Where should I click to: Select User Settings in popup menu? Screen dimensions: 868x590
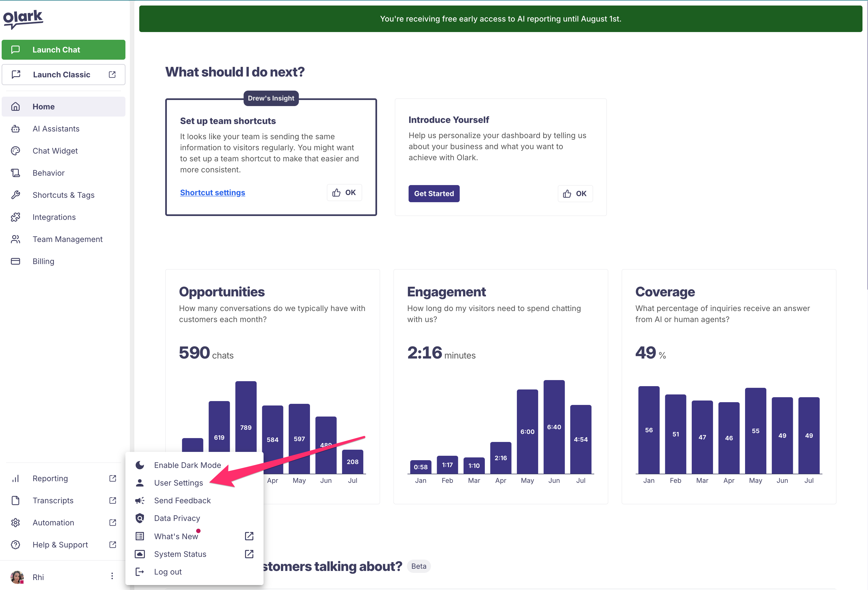coord(178,483)
